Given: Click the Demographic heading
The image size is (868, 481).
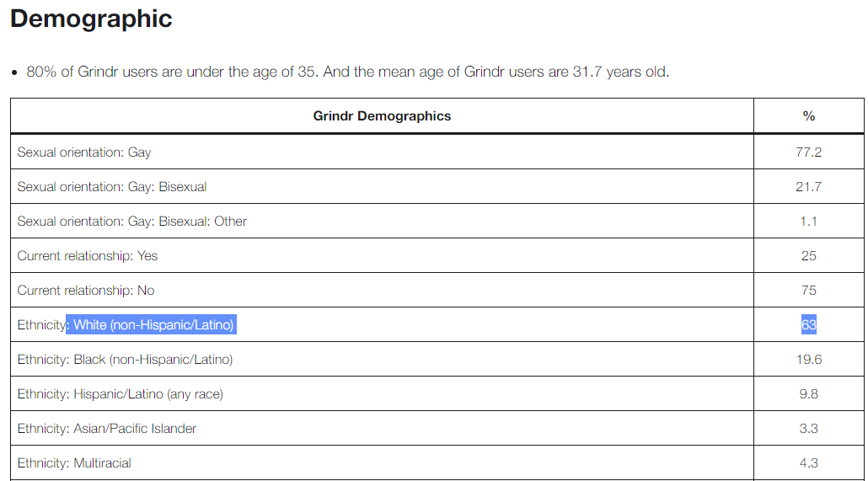Looking at the screenshot, I should pos(91,19).
